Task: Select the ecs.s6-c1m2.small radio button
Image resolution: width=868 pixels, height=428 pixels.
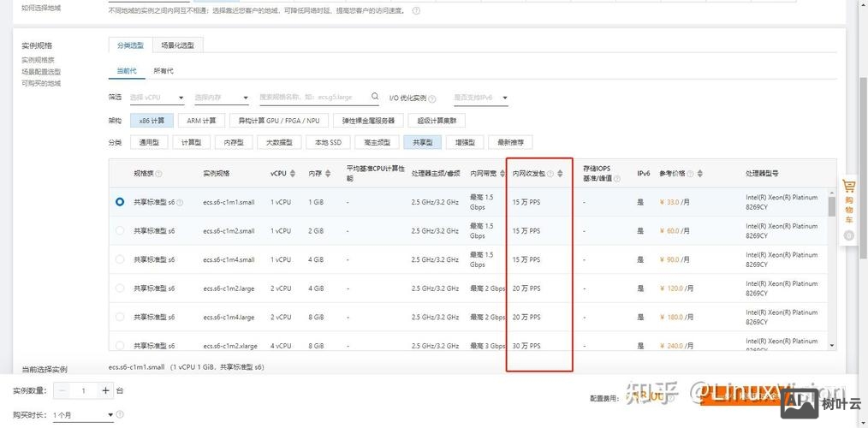Action: pos(120,230)
